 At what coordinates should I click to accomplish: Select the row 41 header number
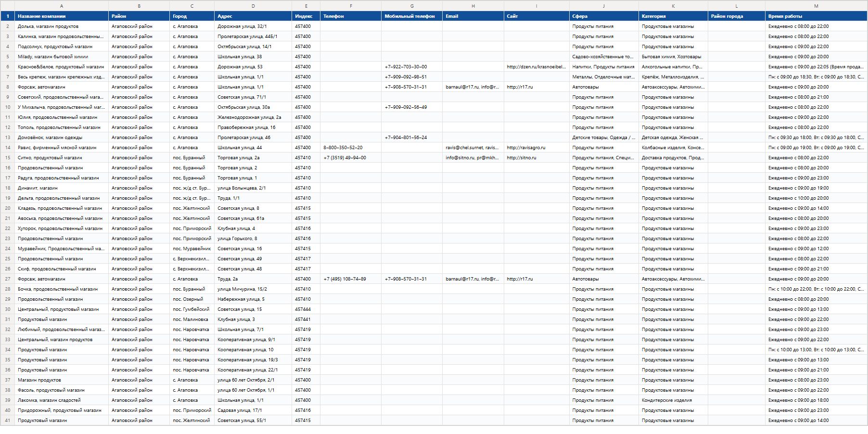tap(8, 421)
